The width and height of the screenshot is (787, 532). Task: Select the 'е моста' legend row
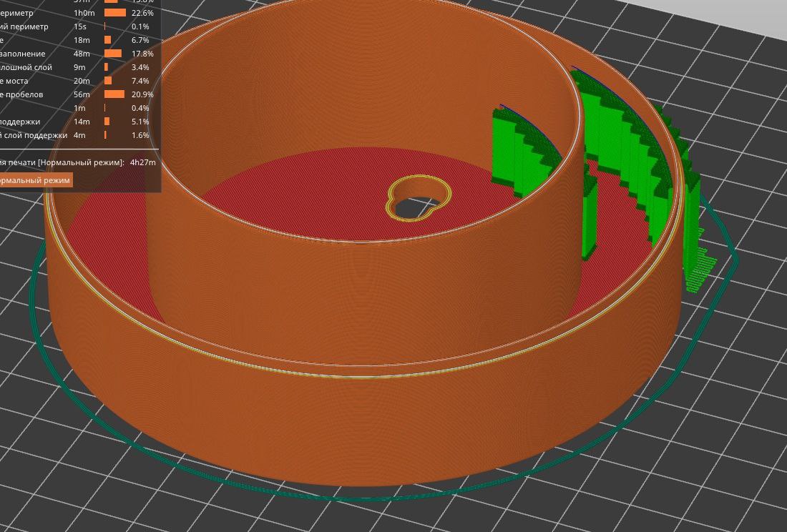point(78,81)
